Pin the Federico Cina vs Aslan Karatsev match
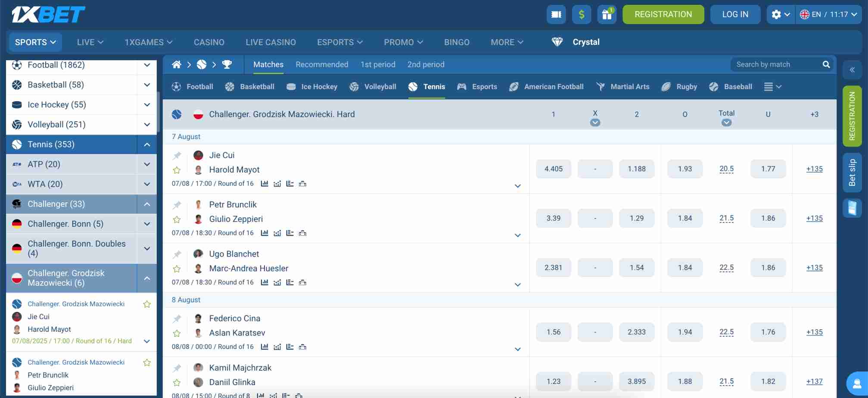 click(177, 319)
